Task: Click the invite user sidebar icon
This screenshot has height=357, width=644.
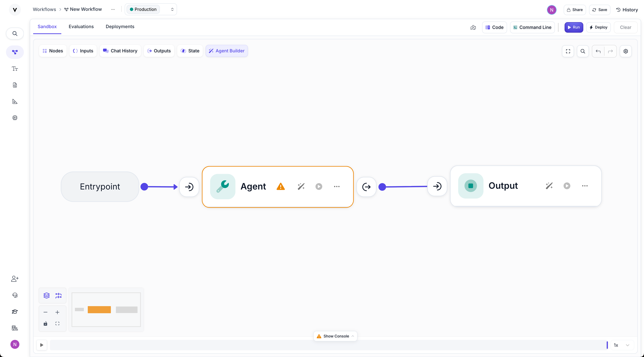Action: pos(15,279)
